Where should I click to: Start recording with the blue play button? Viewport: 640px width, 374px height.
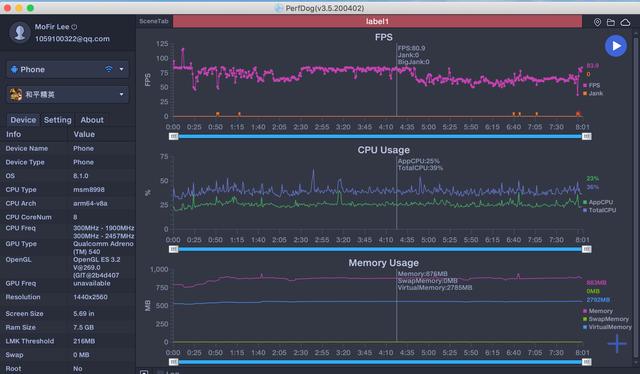point(616,46)
